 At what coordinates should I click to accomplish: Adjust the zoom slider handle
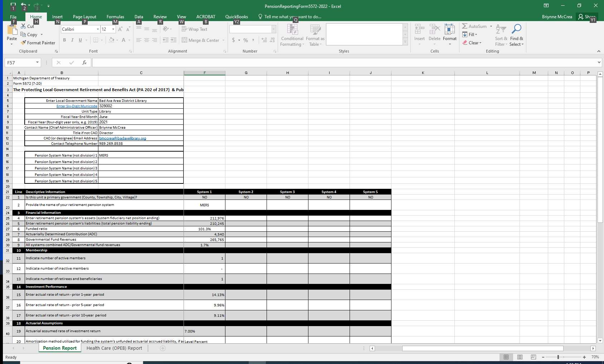[558, 357]
